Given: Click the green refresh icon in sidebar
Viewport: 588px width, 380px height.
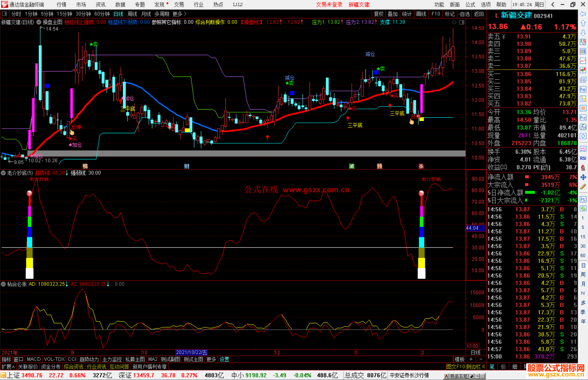Looking at the screenshot, I should [583, 209].
